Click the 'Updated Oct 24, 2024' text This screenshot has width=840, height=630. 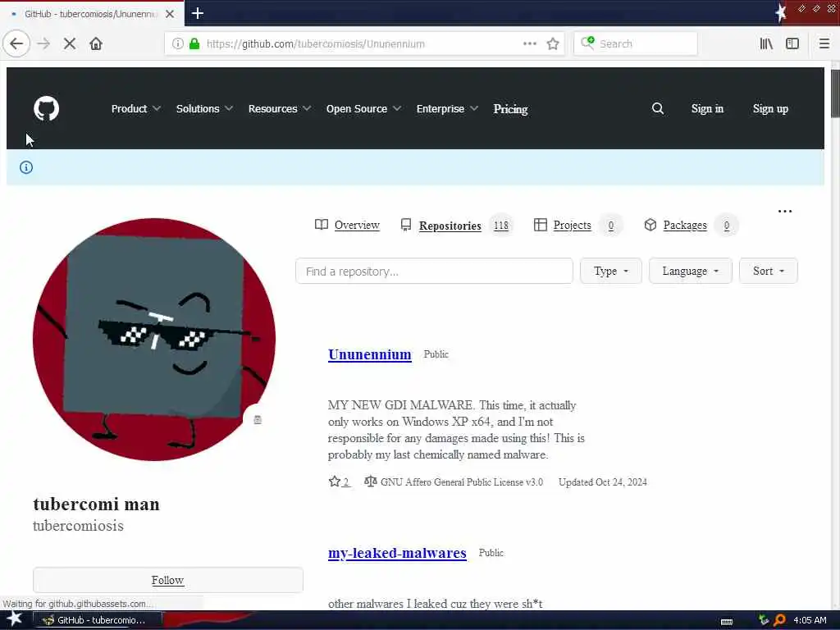click(603, 482)
